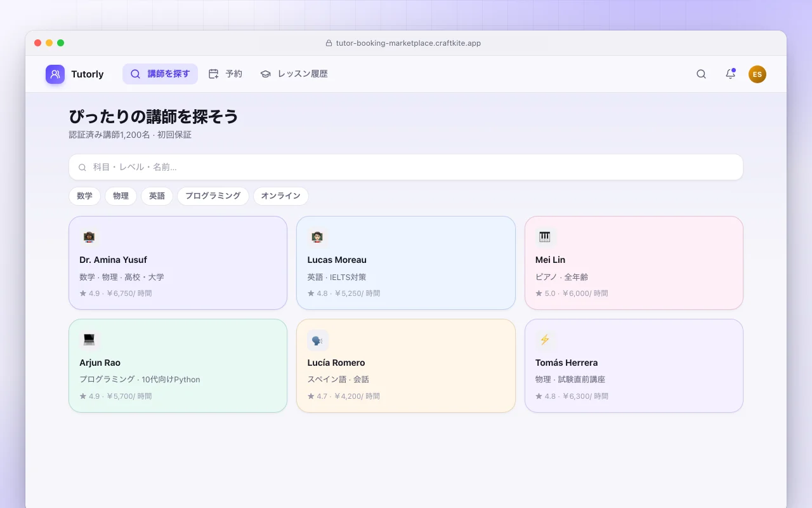This screenshot has height=508, width=812.
Task: Focus the 科目・レベル・名前 search field
Action: point(406,167)
